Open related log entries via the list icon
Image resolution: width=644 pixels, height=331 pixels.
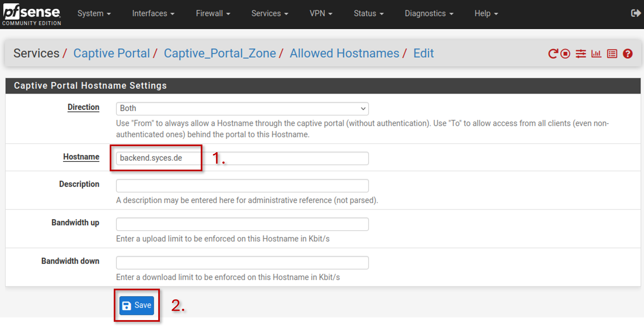click(612, 54)
